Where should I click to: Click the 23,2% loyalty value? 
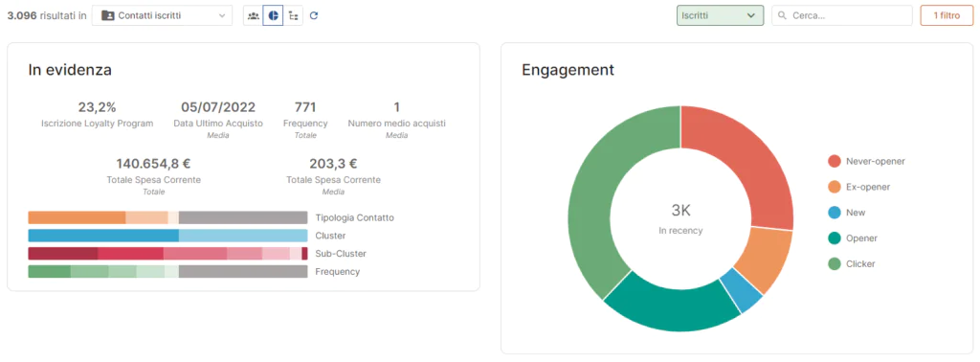[x=97, y=107]
